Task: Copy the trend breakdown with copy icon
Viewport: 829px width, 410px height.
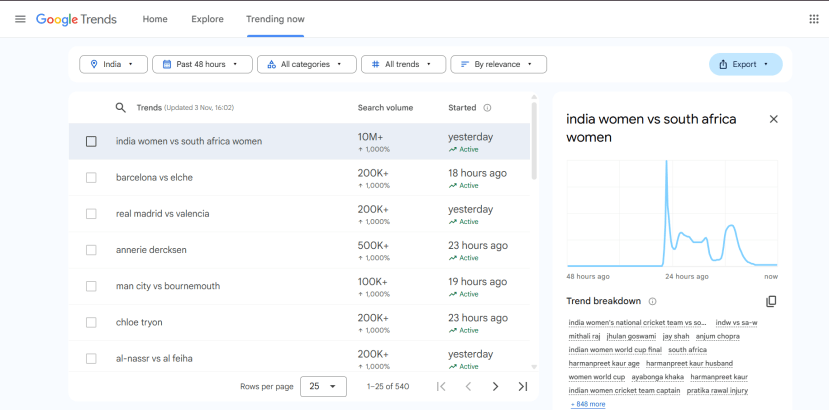Action: [x=771, y=301]
